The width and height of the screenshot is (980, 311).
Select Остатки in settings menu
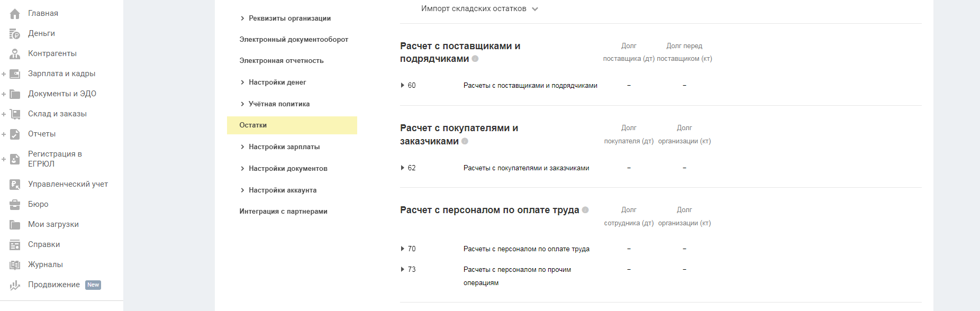(253, 125)
